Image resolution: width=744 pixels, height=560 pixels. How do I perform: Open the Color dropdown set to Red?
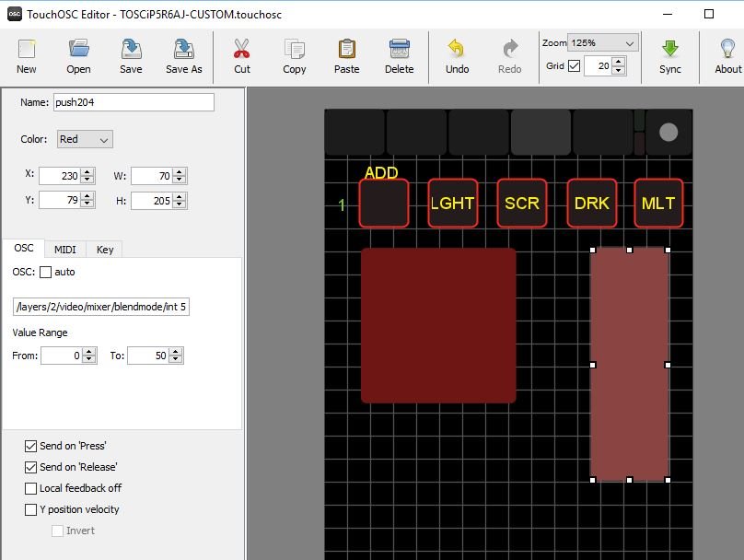point(85,139)
